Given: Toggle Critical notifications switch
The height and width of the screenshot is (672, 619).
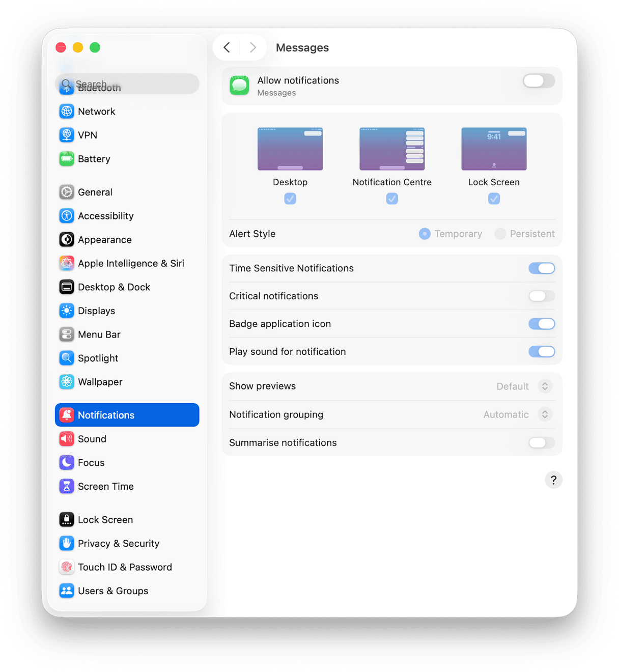Looking at the screenshot, I should (x=541, y=296).
